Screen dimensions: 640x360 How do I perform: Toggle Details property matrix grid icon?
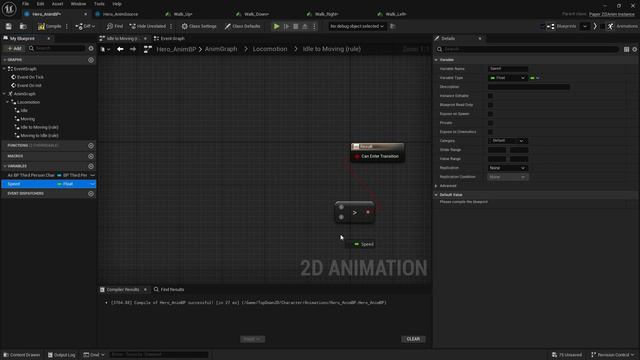tap(627, 49)
